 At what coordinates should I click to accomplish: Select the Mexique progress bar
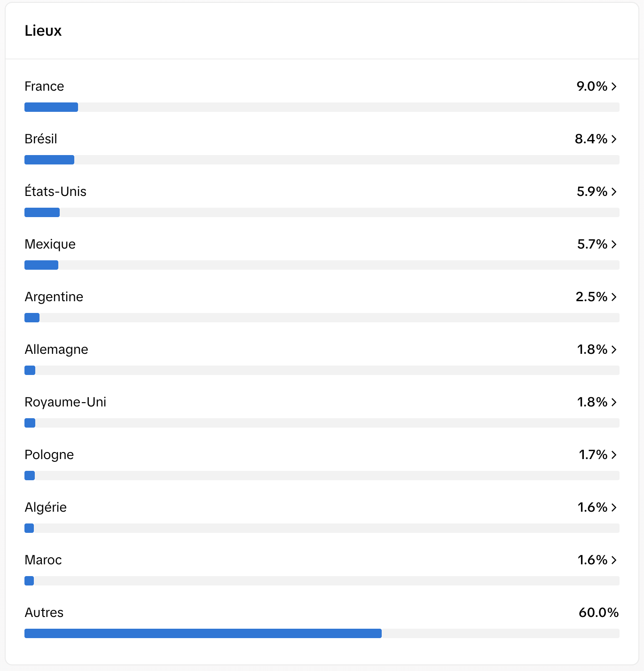tap(322, 265)
